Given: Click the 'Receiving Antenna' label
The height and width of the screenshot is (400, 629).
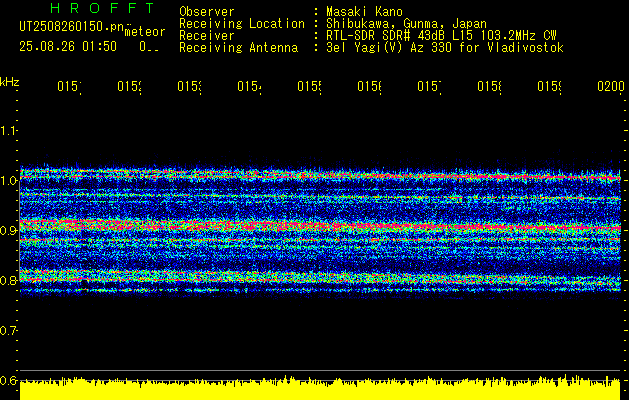Looking at the screenshot, I should [238, 48].
